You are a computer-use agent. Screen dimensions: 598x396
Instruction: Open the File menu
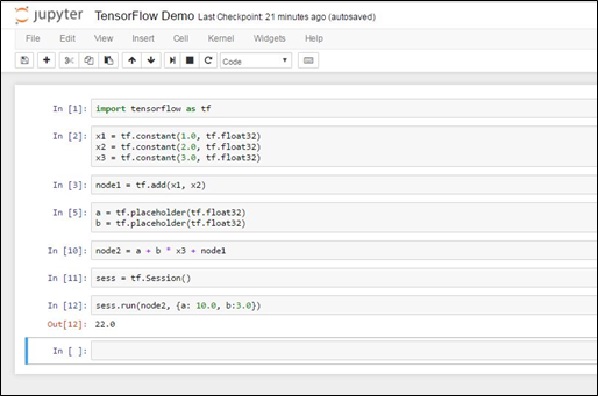33,39
